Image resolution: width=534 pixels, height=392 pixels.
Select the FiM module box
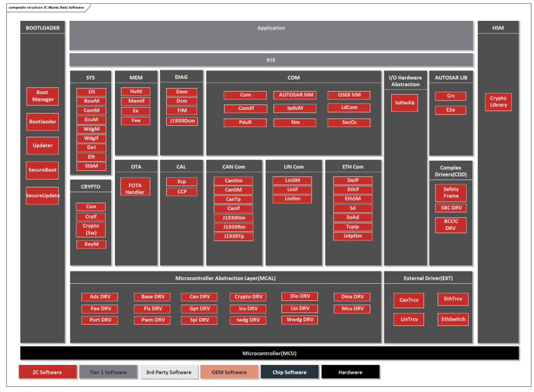[x=181, y=111]
